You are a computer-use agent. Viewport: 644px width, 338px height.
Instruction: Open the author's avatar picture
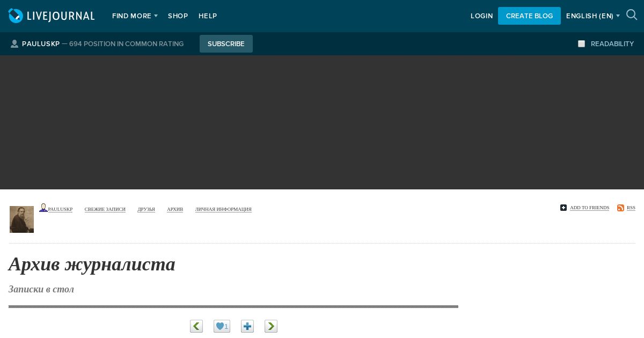pyautogui.click(x=21, y=219)
